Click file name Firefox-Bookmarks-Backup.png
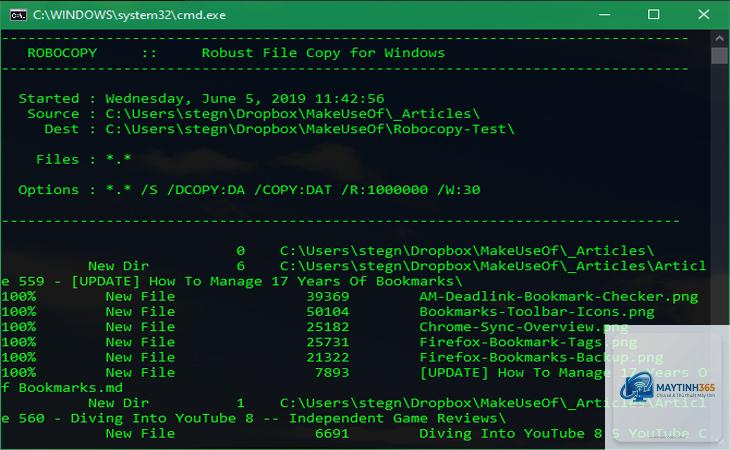The image size is (730, 450). 541,357
